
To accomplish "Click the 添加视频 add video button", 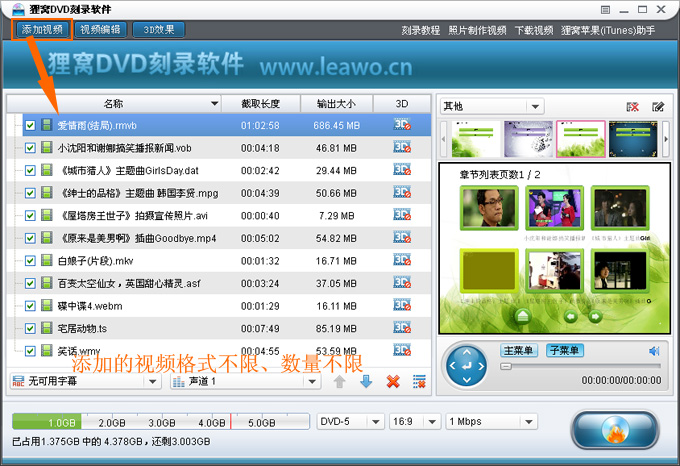I will (42, 29).
